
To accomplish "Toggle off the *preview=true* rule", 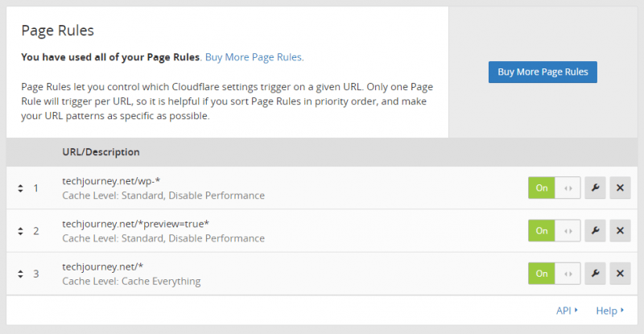I will point(554,230).
